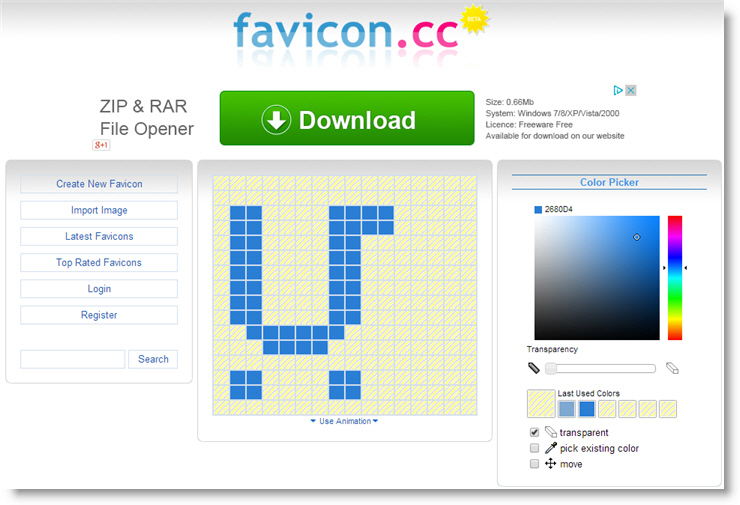The width and height of the screenshot is (740, 505).
Task: Open Import Image page
Action: pos(99,210)
